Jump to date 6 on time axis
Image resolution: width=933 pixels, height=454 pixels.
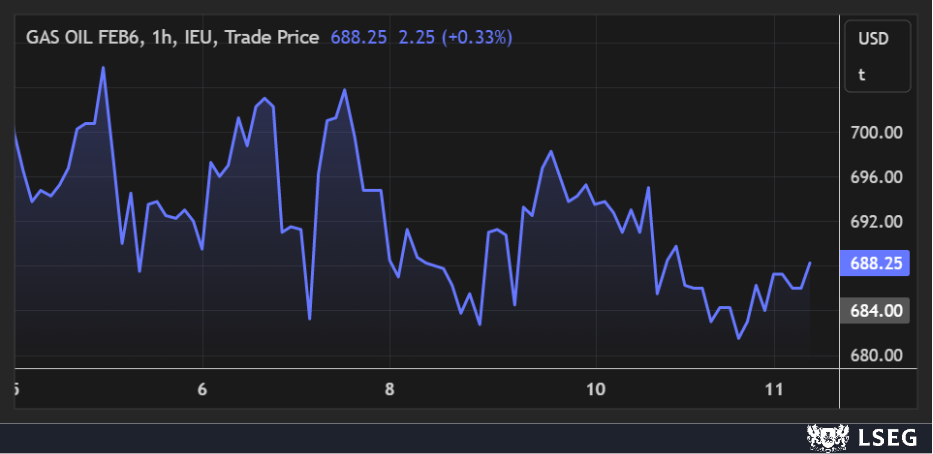(x=202, y=389)
